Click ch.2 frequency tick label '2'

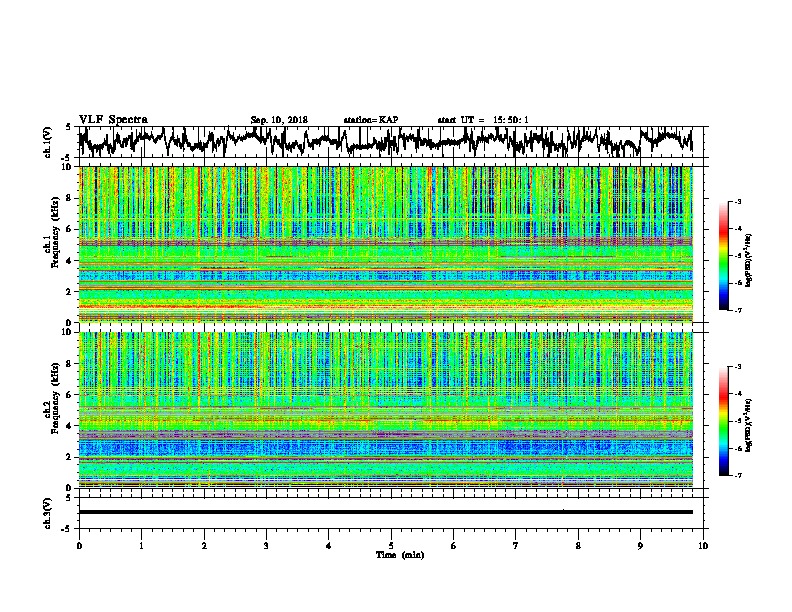(x=71, y=457)
